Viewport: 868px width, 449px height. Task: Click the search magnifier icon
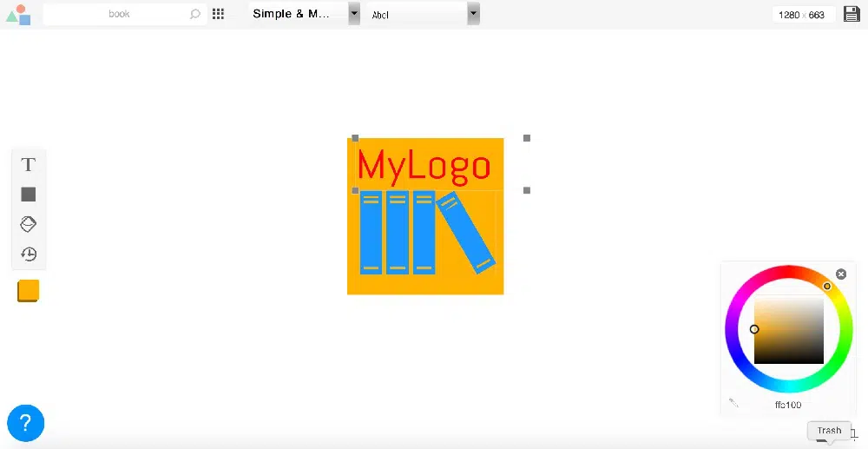195,14
